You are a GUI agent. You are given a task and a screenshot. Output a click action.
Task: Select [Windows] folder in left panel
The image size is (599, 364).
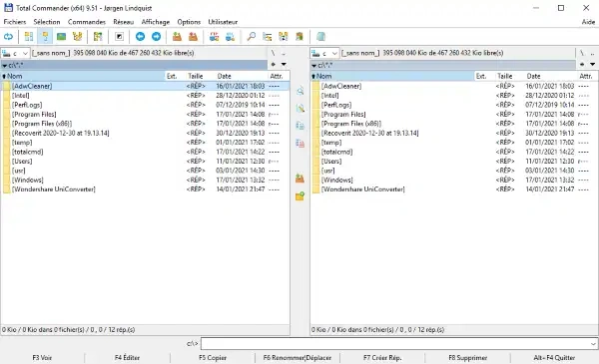(x=145, y=180)
